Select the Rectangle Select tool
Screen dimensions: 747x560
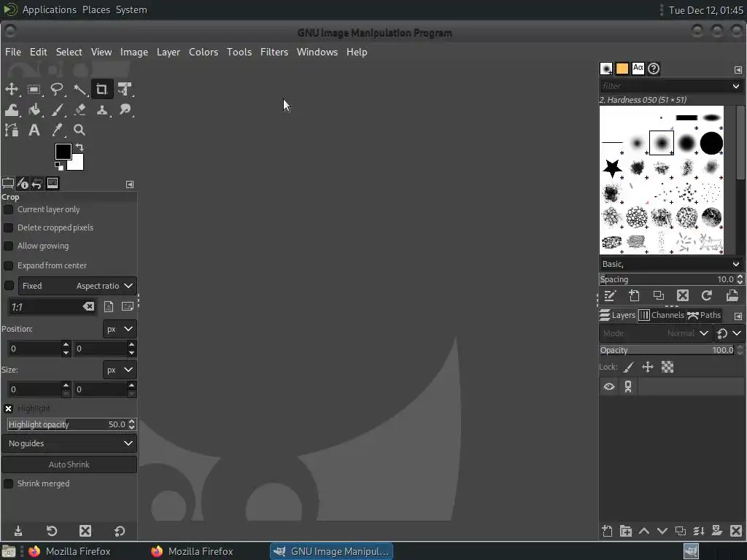tap(34, 89)
